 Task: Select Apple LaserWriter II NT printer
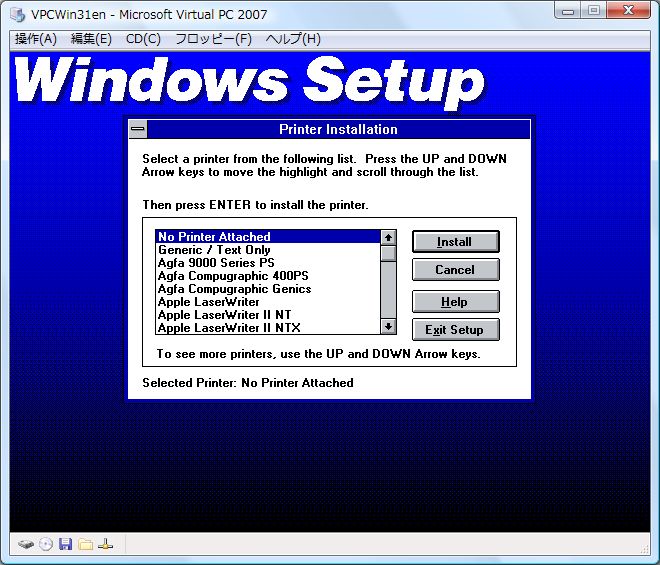click(x=268, y=315)
